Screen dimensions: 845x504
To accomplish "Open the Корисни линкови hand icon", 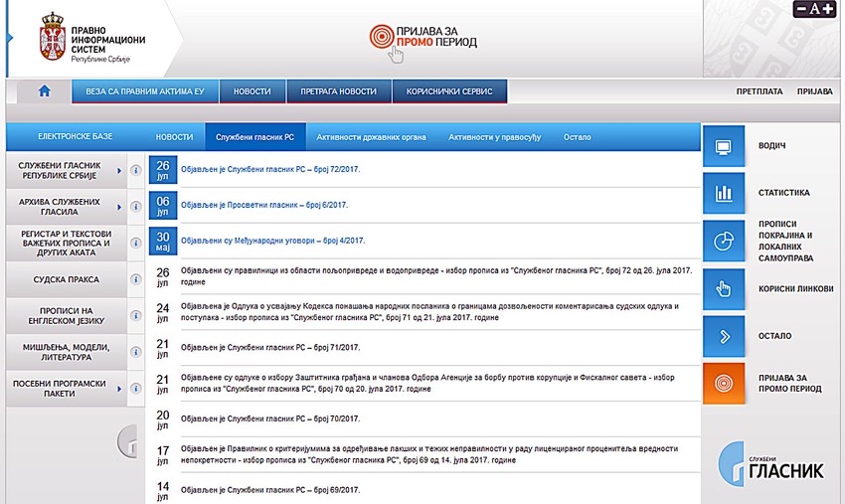I will tap(724, 289).
